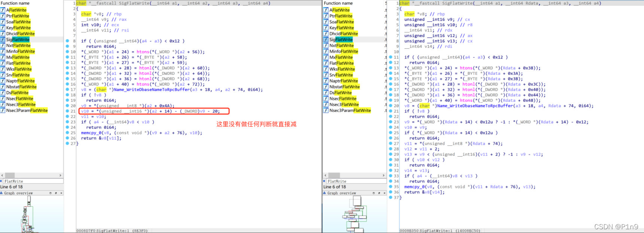
Task: Select SigFlatWrite in the right function list
Action: (x=355, y=39)
